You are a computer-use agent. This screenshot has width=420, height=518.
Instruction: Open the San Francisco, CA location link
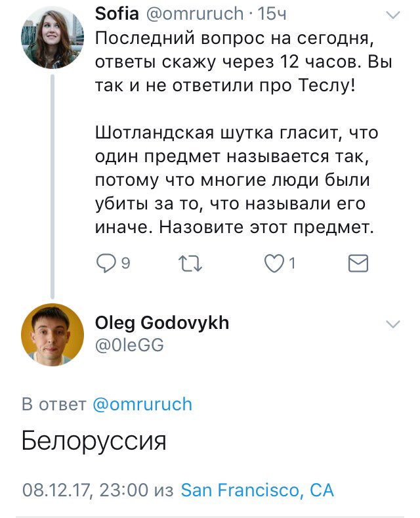[x=257, y=490]
